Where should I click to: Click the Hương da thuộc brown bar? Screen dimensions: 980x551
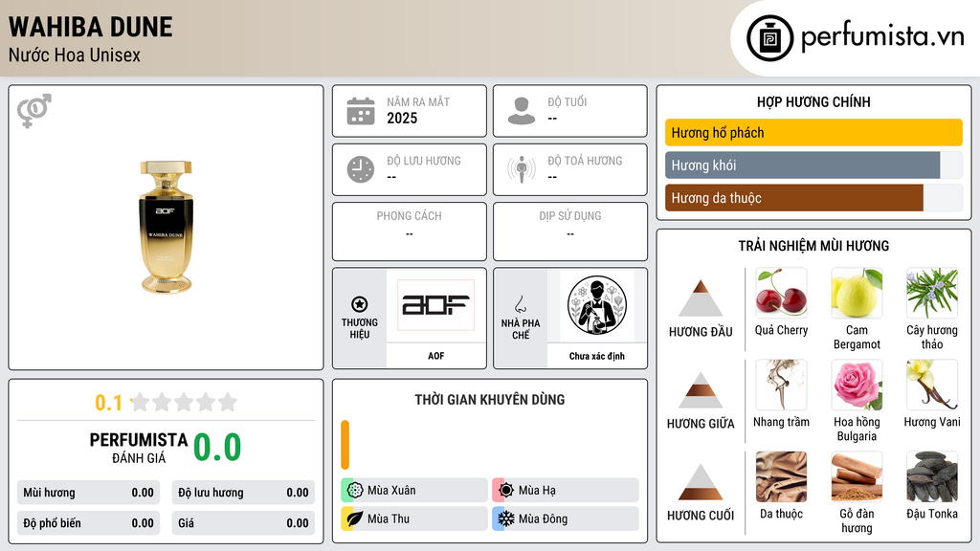pyautogui.click(x=793, y=197)
